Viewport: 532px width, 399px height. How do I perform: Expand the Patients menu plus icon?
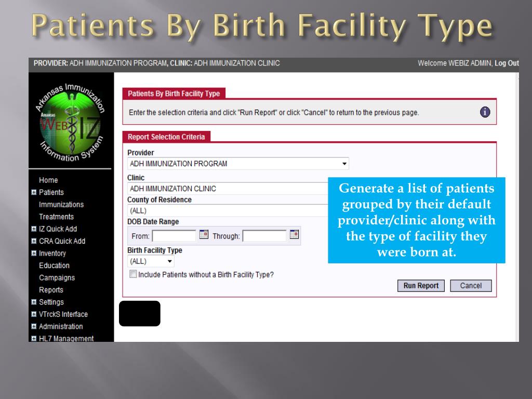pos(34,192)
